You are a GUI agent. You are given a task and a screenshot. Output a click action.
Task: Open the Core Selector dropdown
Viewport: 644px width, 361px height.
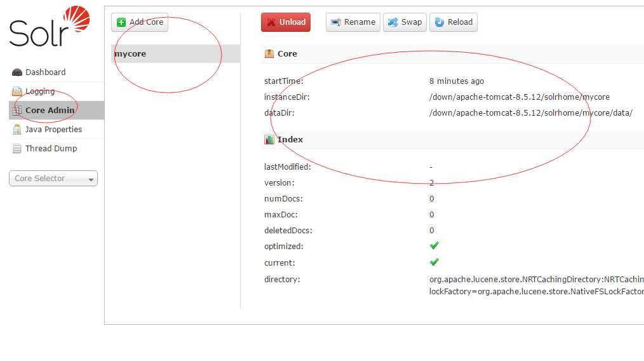pyautogui.click(x=53, y=179)
